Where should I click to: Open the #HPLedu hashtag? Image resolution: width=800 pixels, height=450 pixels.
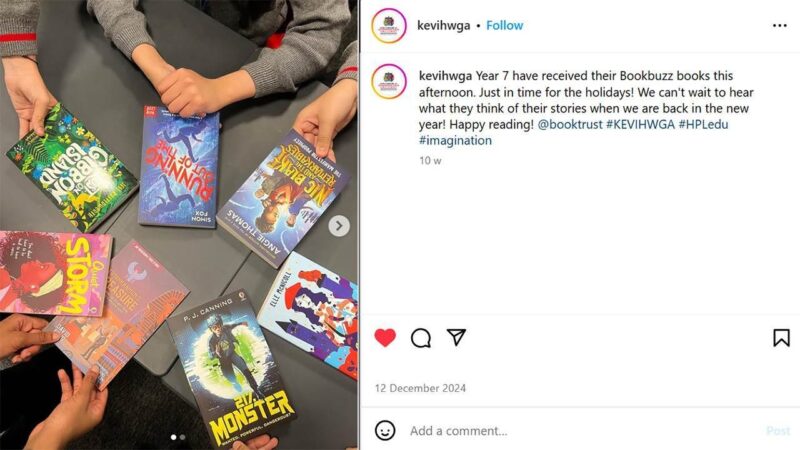click(703, 124)
